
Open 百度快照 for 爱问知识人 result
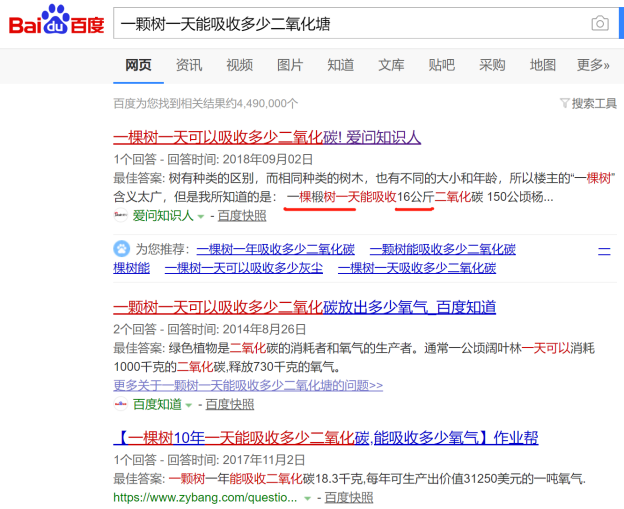(x=242, y=216)
